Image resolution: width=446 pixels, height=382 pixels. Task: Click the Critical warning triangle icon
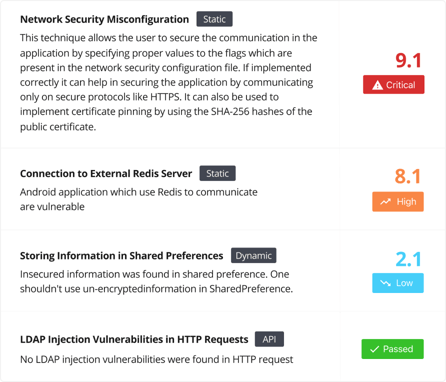pos(377,85)
